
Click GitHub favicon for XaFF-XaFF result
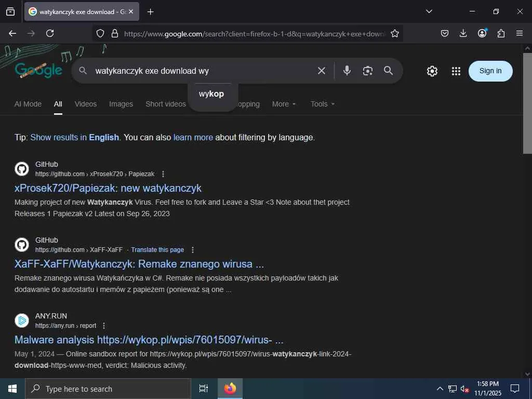click(22, 245)
